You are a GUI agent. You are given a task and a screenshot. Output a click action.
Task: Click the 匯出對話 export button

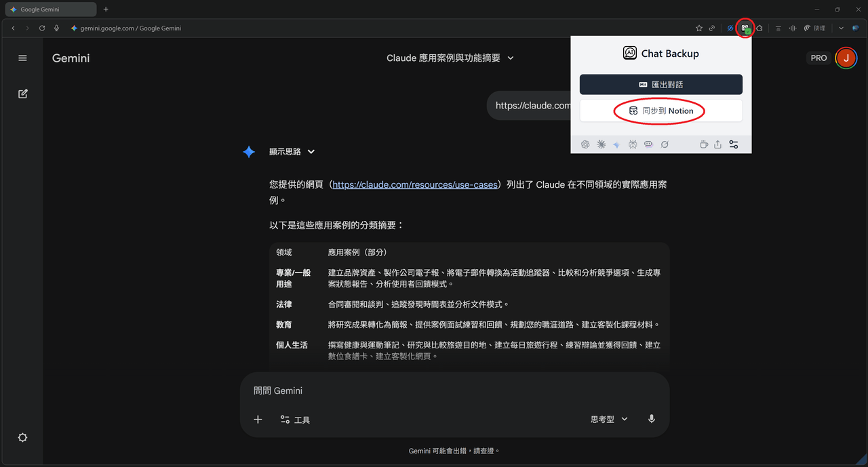[x=661, y=85]
